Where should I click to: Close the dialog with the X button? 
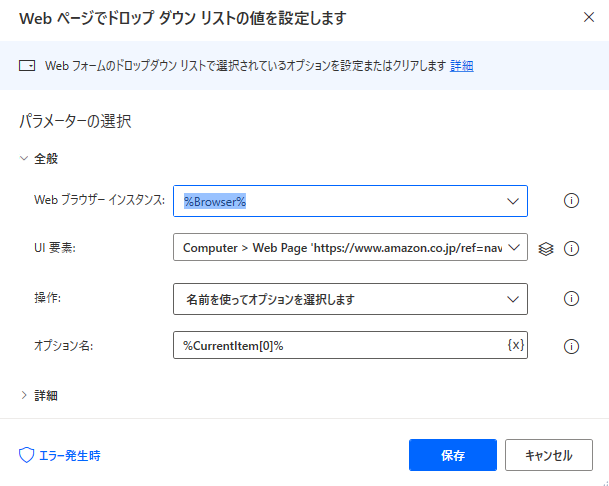click(589, 17)
